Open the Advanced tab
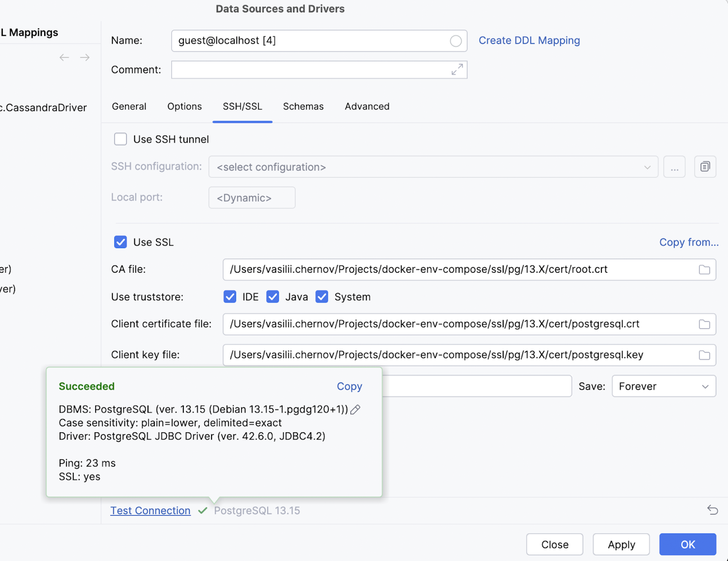728x561 pixels. tap(367, 107)
